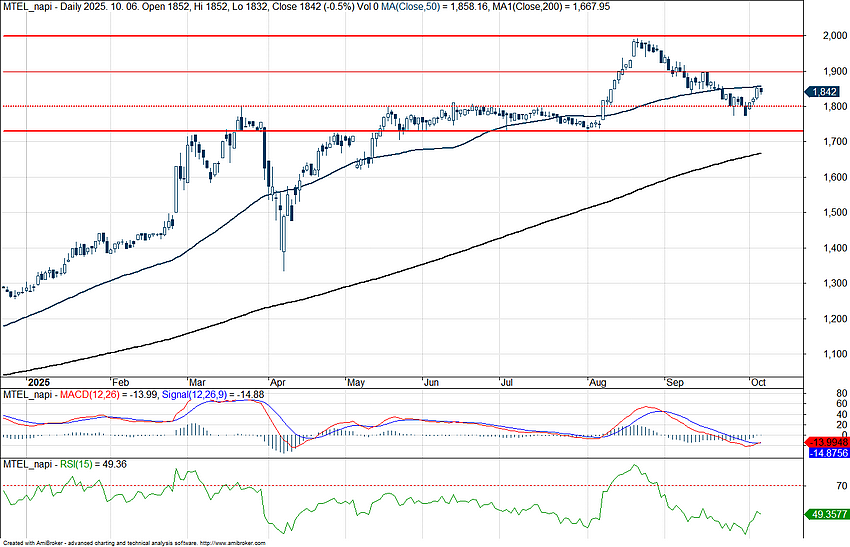The image size is (850, 547).
Task: Open the amibroker.com link in footer
Action: pyautogui.click(x=232, y=542)
